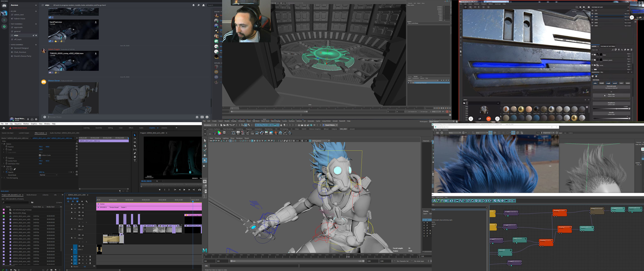Select Maya Lasso select tool
The image size is (644, 271).
pyautogui.click(x=205, y=145)
